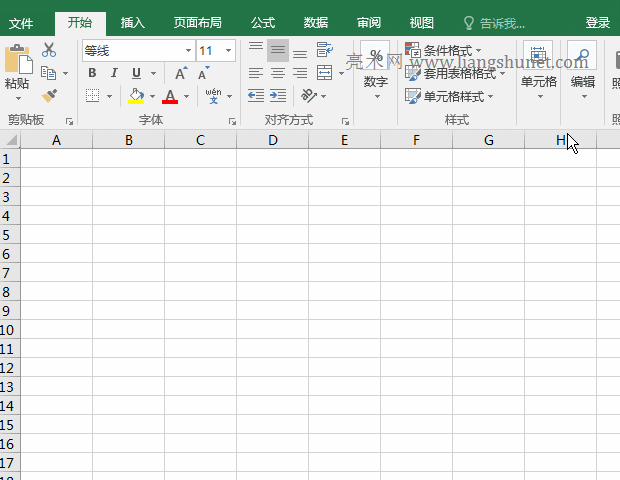Screen dimensions: 620x480
Task: Increase font size with the large A icon
Action: click(x=181, y=73)
